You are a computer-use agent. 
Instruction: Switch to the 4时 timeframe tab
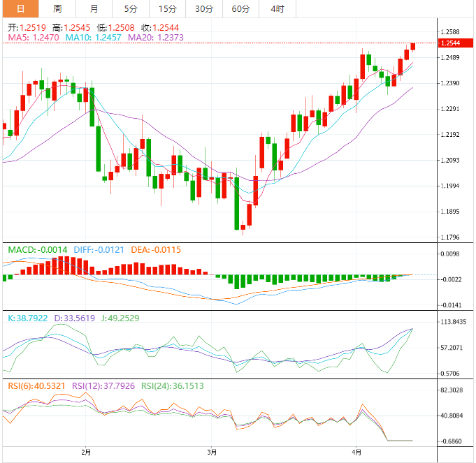coord(277,9)
